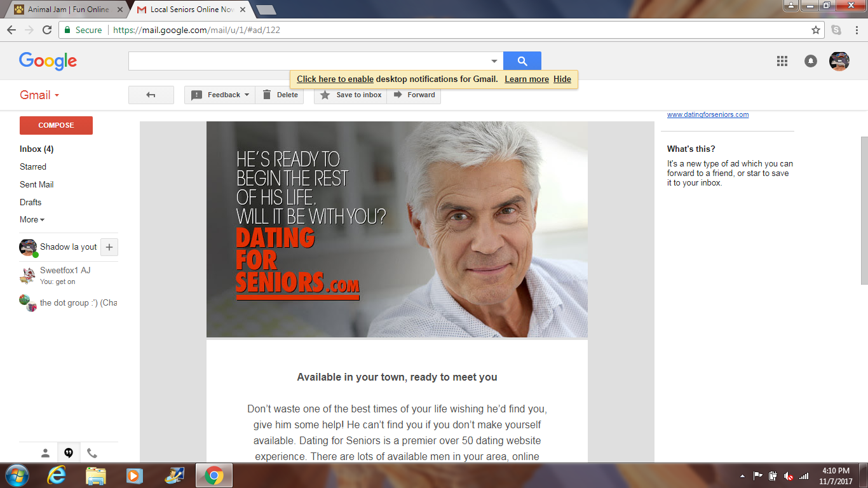
Task: Open Chrome three-dot menu
Action: (857, 30)
